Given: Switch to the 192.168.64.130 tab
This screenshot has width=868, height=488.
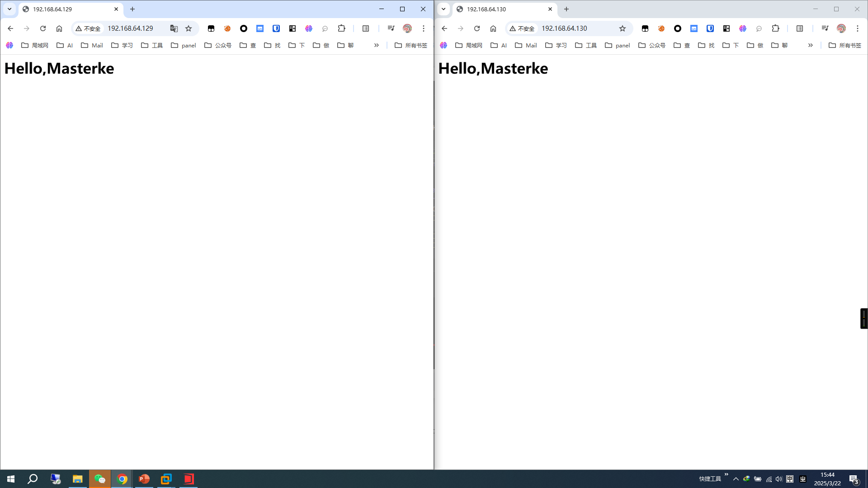Looking at the screenshot, I should [x=505, y=9].
